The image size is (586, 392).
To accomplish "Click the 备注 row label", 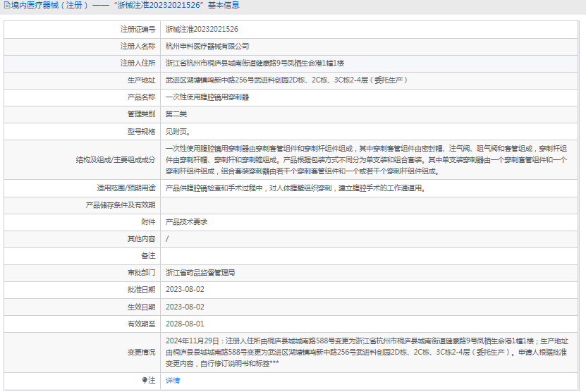I will (148, 256).
